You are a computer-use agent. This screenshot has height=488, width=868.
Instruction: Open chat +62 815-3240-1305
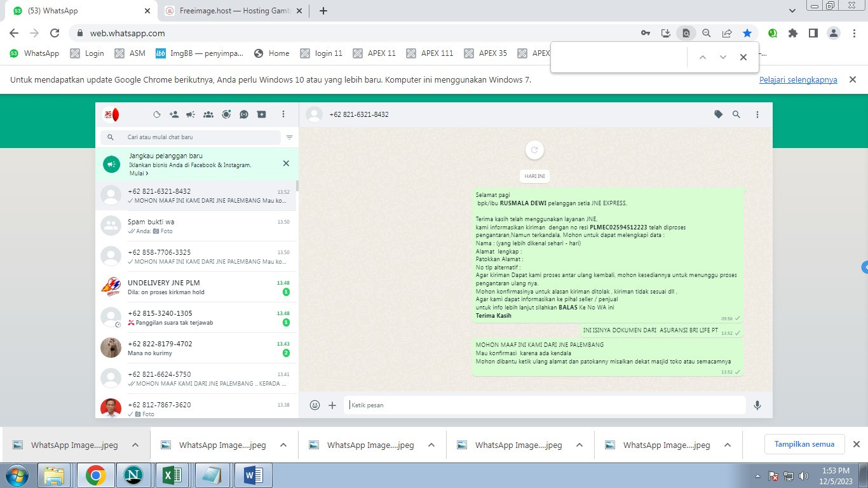coord(196,318)
